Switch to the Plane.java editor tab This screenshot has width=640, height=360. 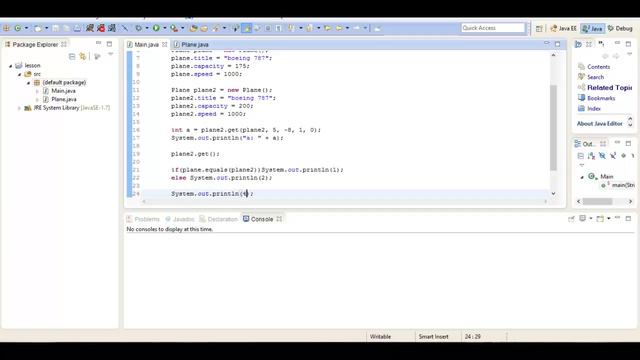(x=191, y=44)
